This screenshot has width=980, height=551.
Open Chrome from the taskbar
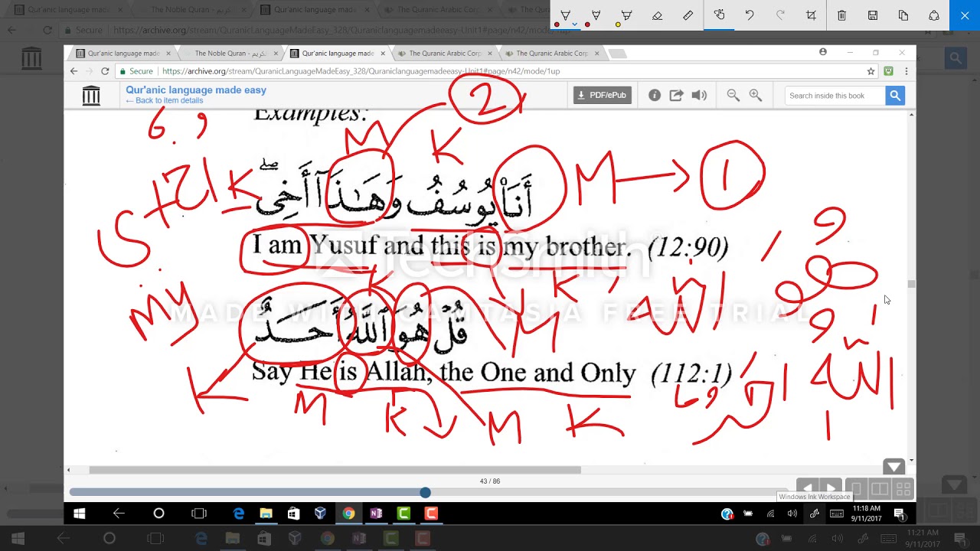[348, 514]
